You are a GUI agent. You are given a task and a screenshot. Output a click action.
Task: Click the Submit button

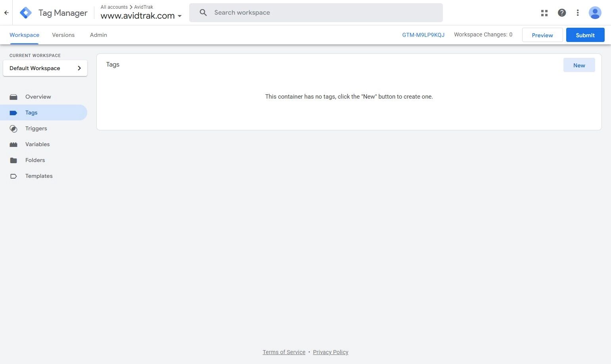point(585,35)
